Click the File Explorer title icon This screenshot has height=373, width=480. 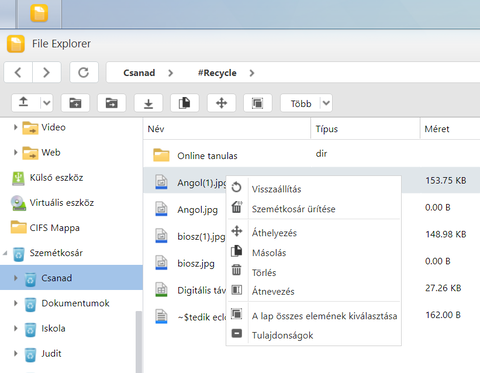pos(16,44)
